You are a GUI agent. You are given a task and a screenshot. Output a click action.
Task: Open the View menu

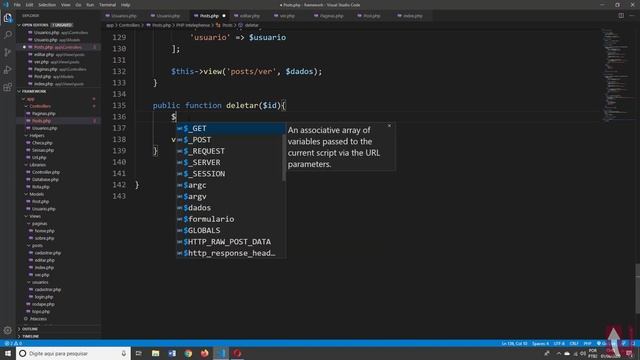pos(65,5)
